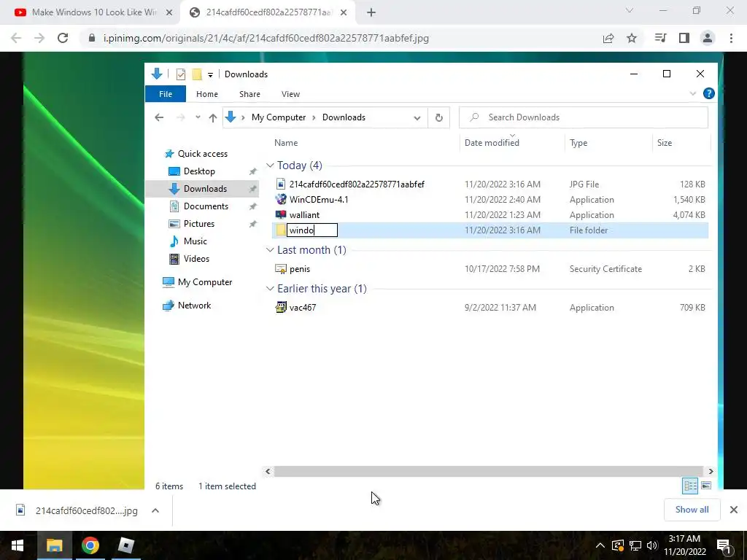Expand the ribbon with the chevron arrow
This screenshot has width=747, height=560.
[693, 93]
